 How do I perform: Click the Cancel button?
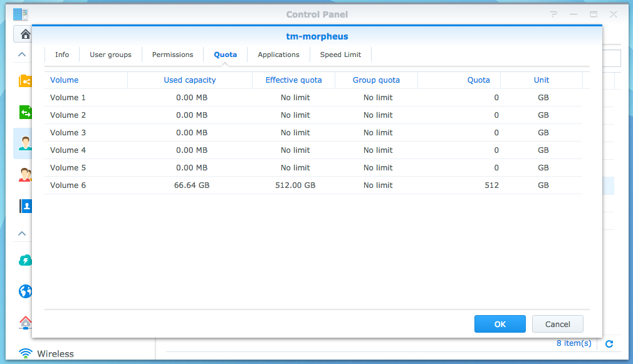pos(557,324)
